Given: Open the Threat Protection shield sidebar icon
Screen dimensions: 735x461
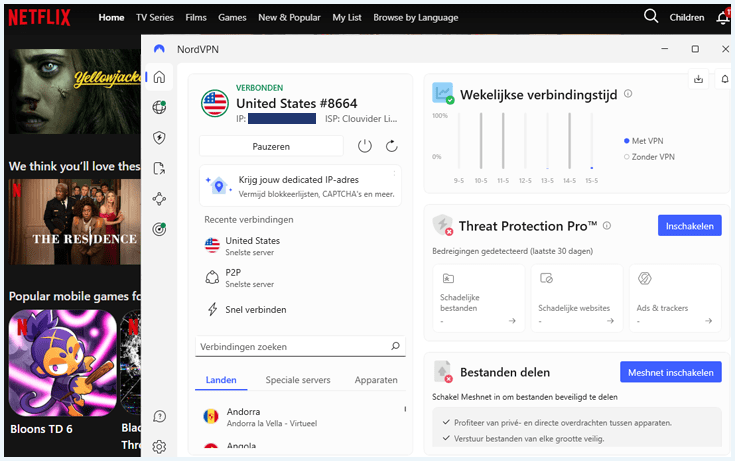Looking at the screenshot, I should (159, 138).
